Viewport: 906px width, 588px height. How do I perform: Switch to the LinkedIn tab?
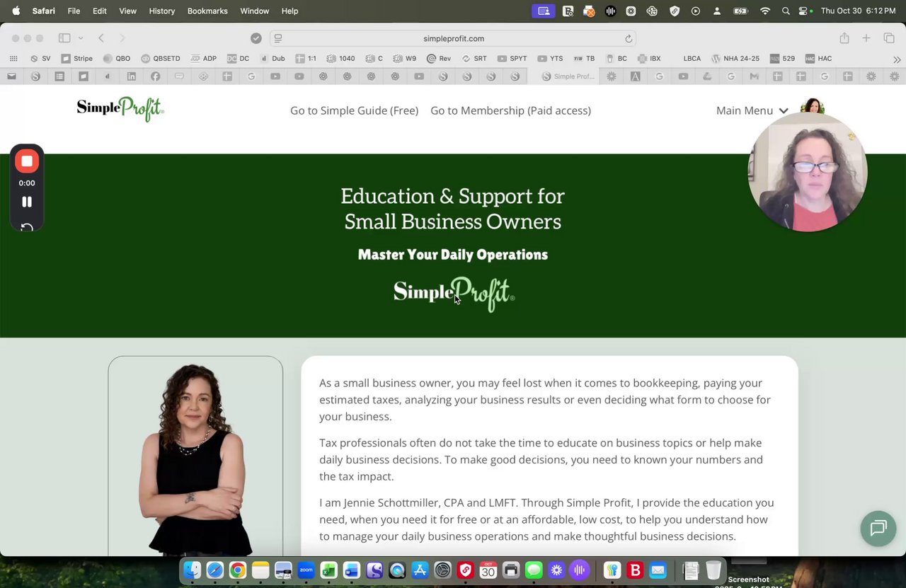point(132,76)
